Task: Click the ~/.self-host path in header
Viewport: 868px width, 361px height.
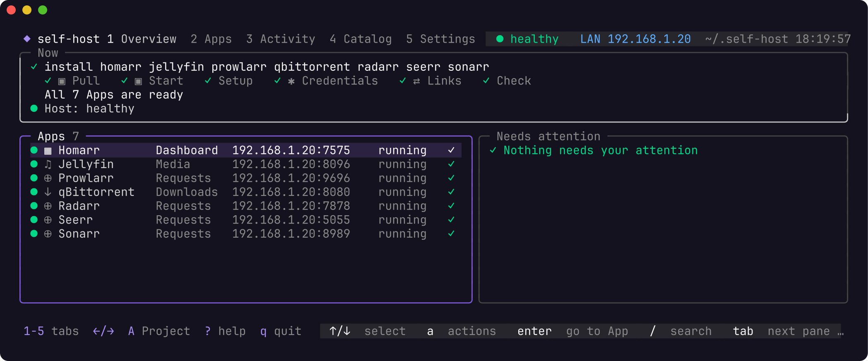Action: [747, 39]
